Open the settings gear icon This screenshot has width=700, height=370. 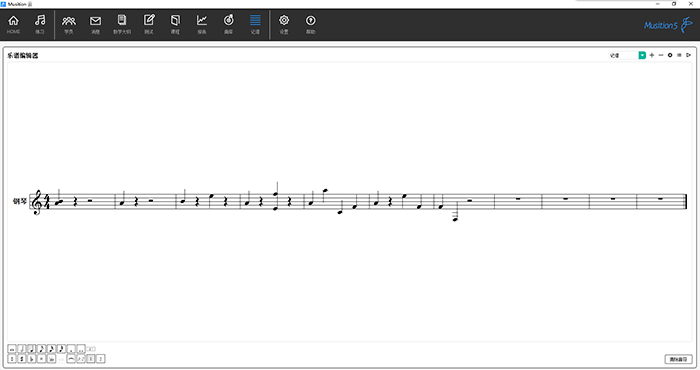(x=284, y=24)
